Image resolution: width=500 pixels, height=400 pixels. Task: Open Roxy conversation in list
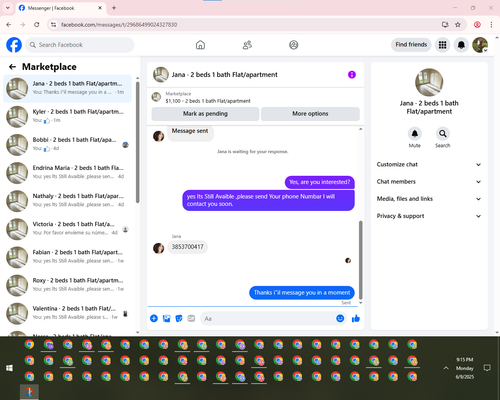coord(67,285)
